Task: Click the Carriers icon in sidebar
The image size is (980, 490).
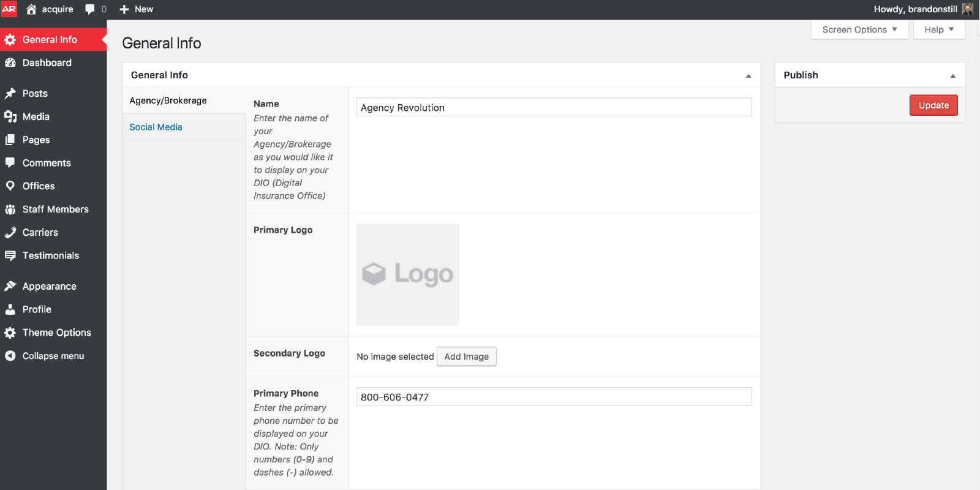Action: click(10, 232)
